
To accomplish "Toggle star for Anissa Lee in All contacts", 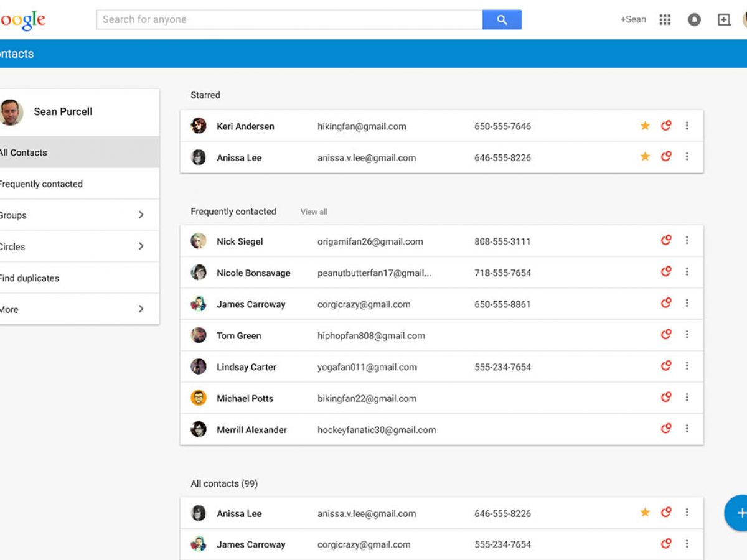I will (x=645, y=513).
